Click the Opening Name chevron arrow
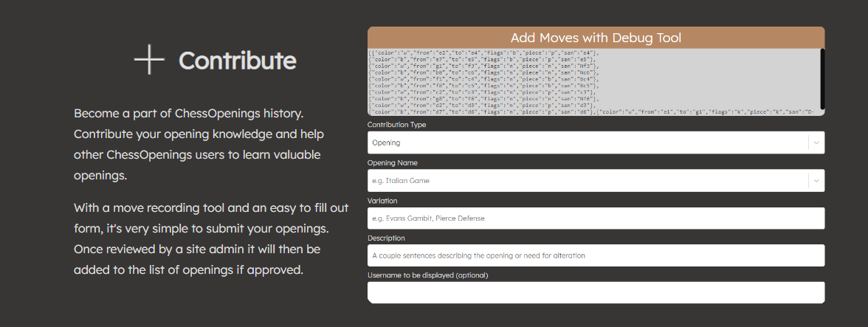Screen dimensions: 868x327 (816, 180)
